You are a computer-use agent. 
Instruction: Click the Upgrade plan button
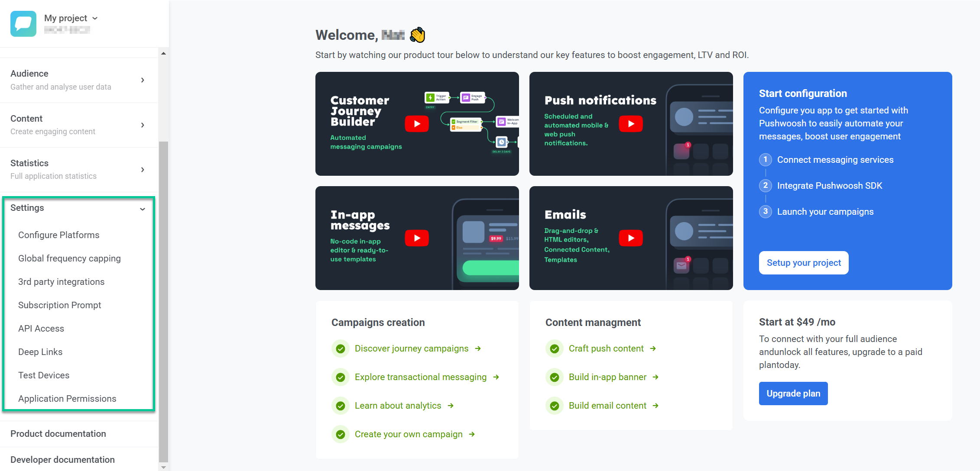pos(793,394)
